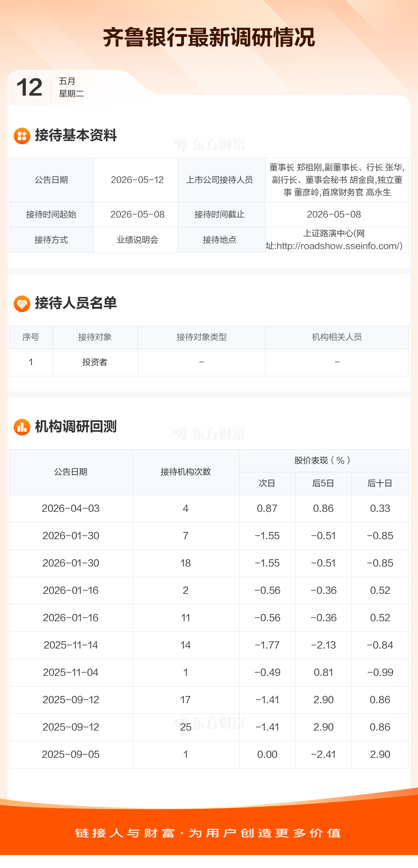Click the handshake icon beside 接待人员名单

coord(22,304)
